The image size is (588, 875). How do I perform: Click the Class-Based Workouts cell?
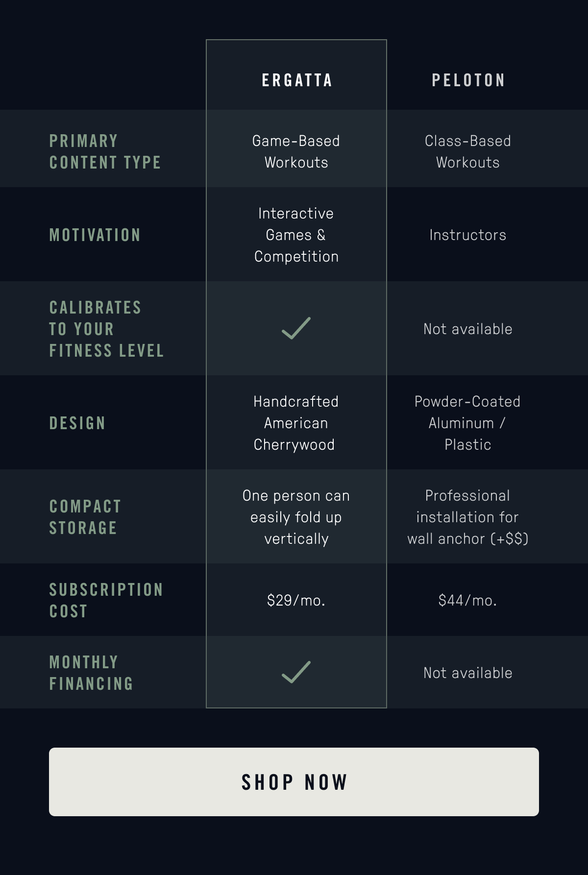tap(468, 151)
